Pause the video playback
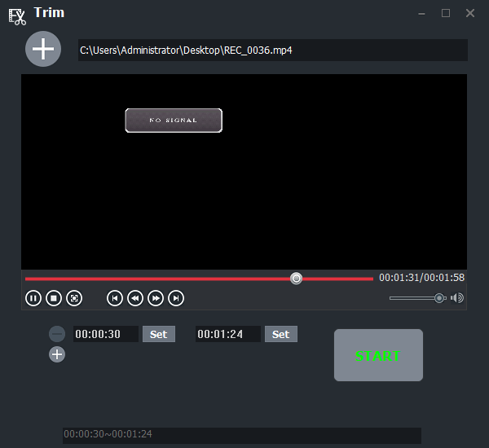489x448 pixels. tap(33, 298)
